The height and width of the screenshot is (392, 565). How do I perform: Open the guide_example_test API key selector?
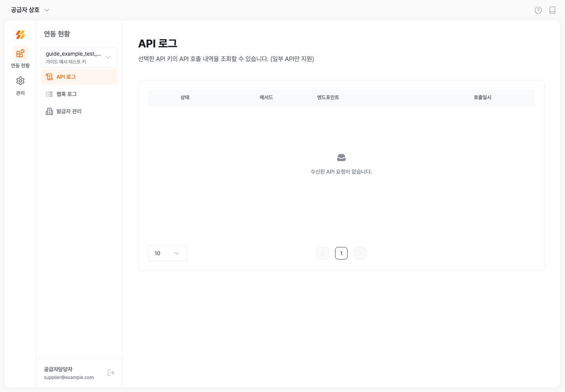79,57
